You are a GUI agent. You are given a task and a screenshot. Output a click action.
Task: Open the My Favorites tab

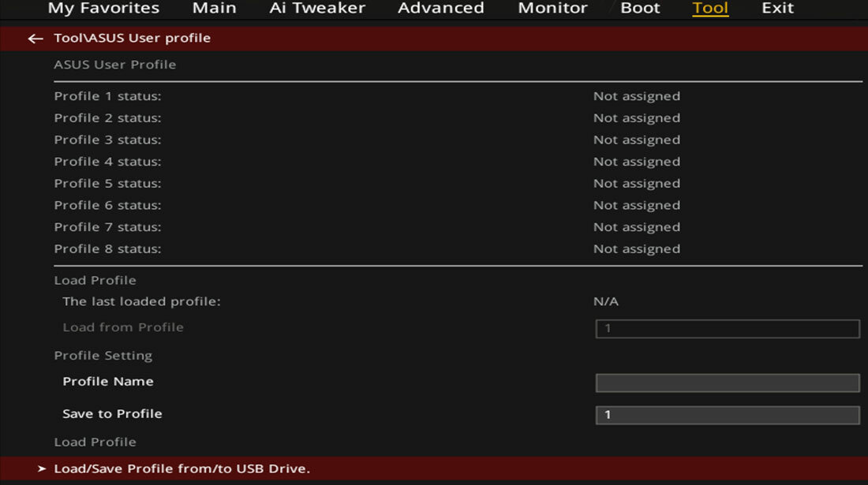103,8
